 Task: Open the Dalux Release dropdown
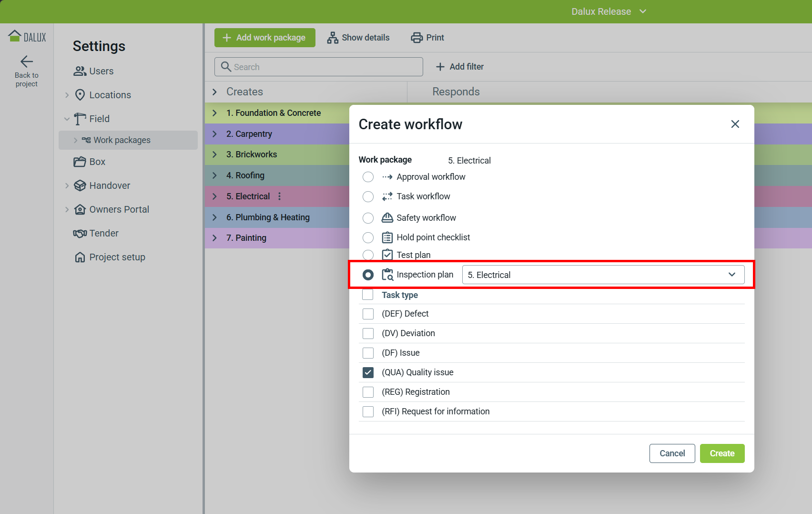coord(609,11)
